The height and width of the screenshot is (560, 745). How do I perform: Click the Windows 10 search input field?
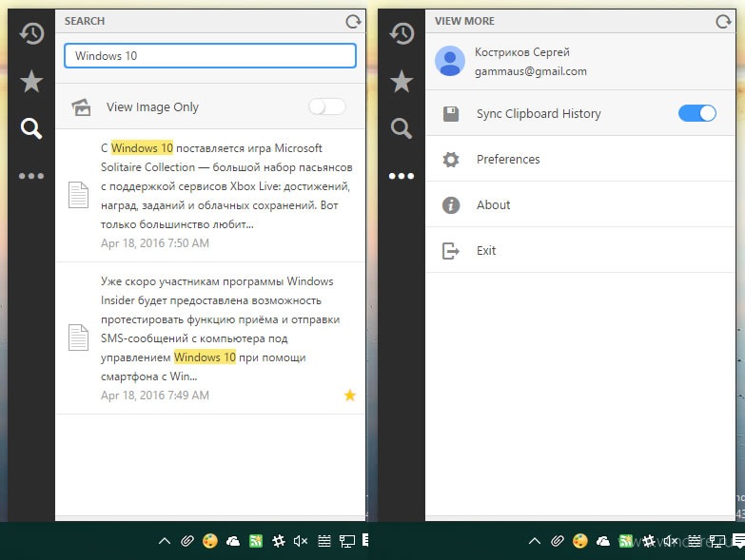tap(210, 55)
